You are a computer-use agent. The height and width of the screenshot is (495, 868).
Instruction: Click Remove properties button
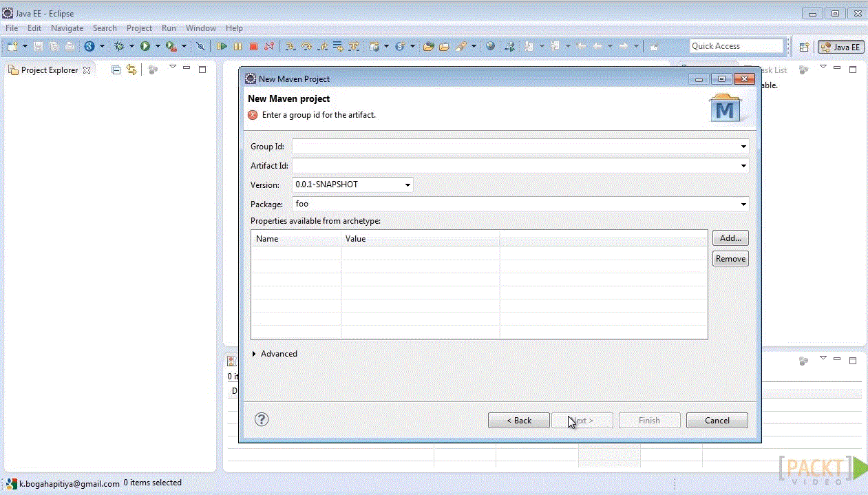(x=730, y=259)
